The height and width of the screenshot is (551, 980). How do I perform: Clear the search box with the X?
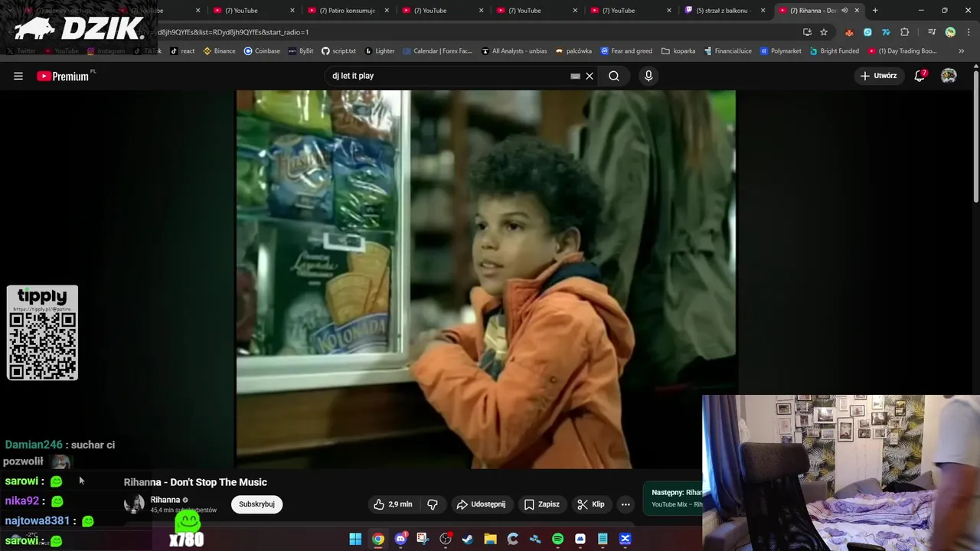click(x=590, y=76)
